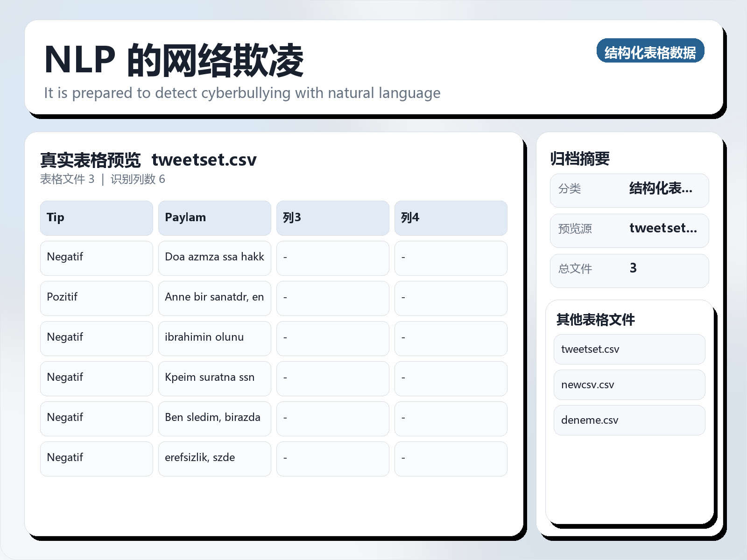Click the 结构化表格数据 badge

651,52
